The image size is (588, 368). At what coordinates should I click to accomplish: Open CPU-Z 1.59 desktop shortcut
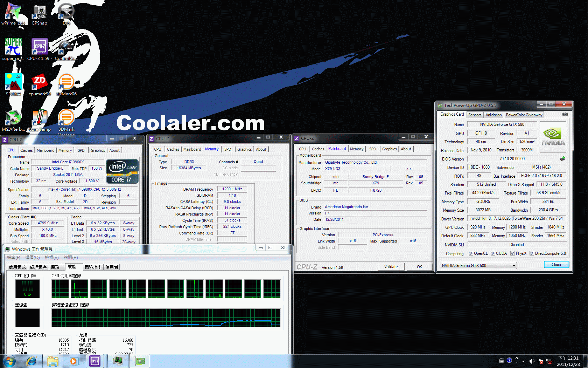click(x=40, y=49)
